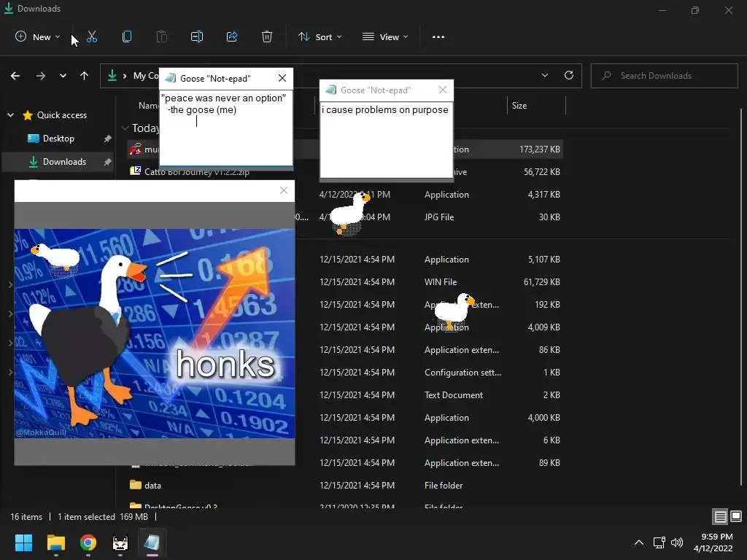Click the Copy icon in toolbar

(x=127, y=36)
